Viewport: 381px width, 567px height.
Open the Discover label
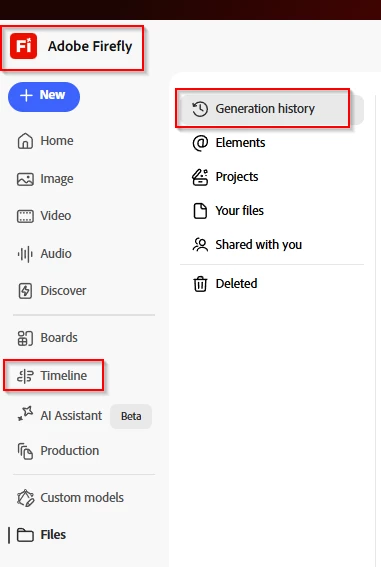tap(63, 291)
